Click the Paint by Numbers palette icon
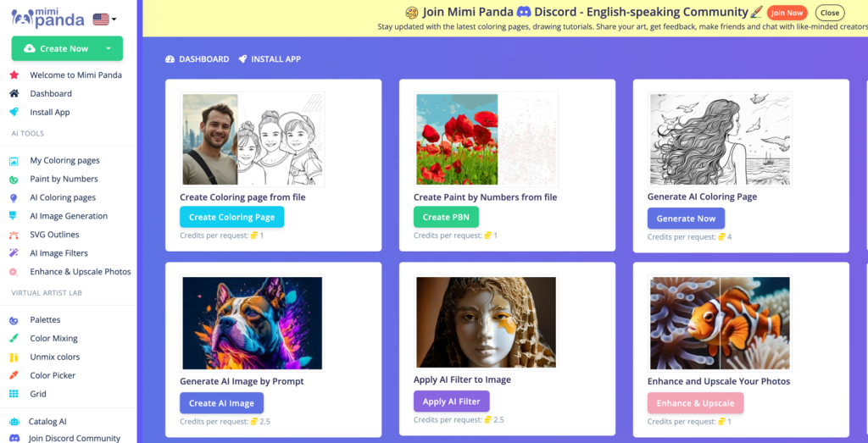 tap(14, 180)
